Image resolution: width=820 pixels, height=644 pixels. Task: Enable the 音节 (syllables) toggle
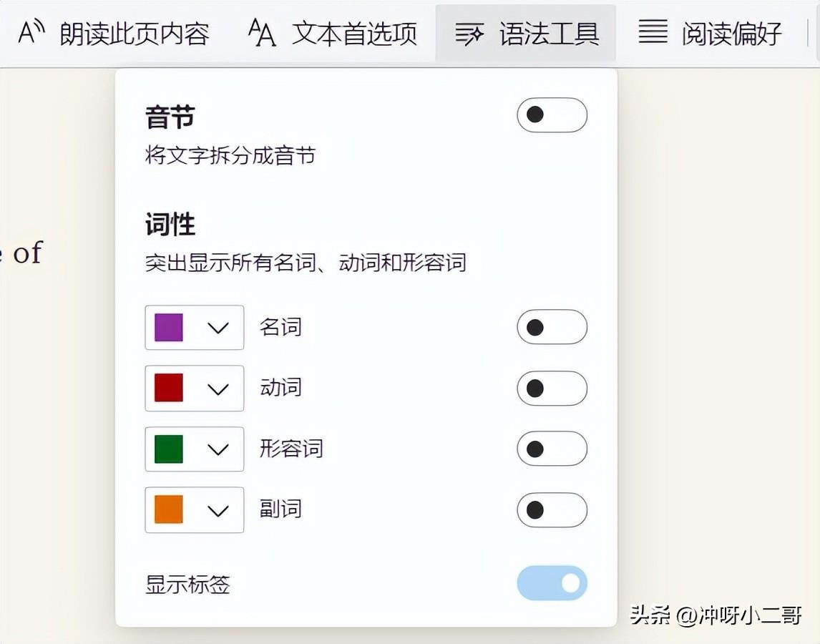(x=552, y=115)
